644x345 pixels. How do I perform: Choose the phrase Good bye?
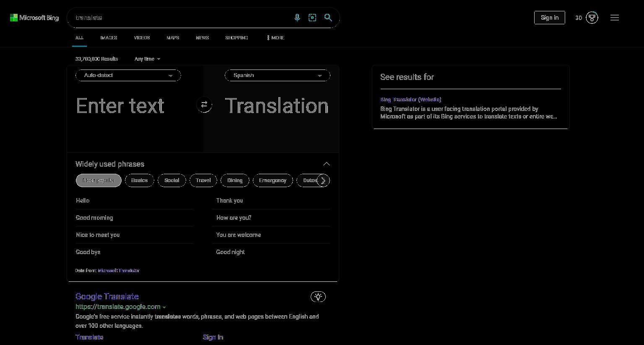88,252
